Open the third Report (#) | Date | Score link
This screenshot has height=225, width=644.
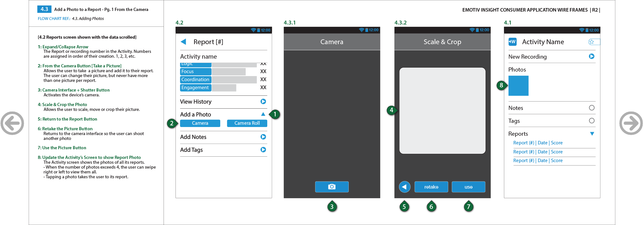pyautogui.click(x=538, y=161)
